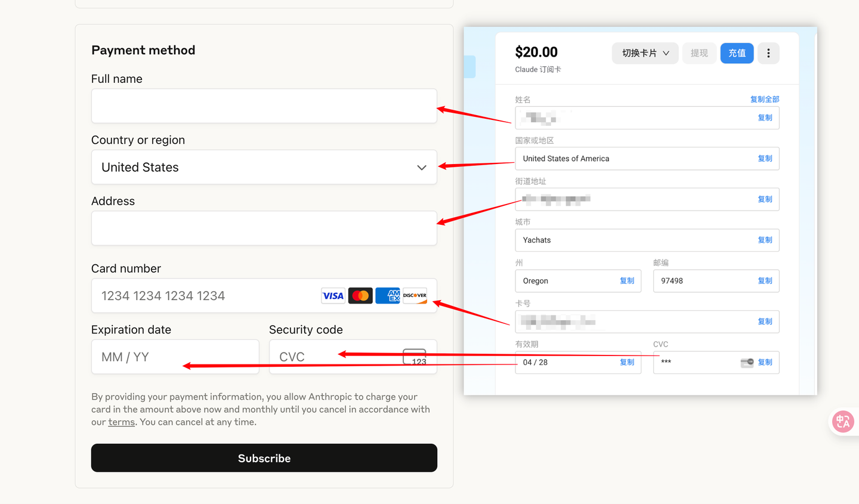Click the translate floating icon at right edge
859x504 pixels.
click(x=843, y=422)
